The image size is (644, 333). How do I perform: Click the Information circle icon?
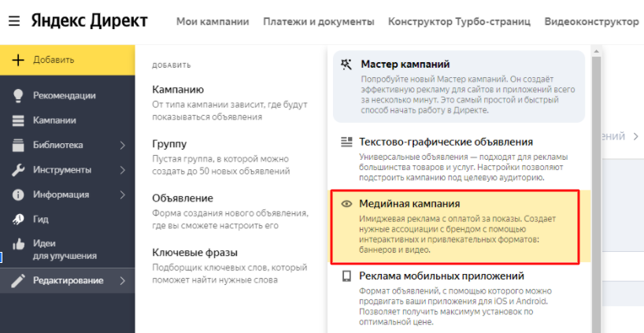(18, 194)
